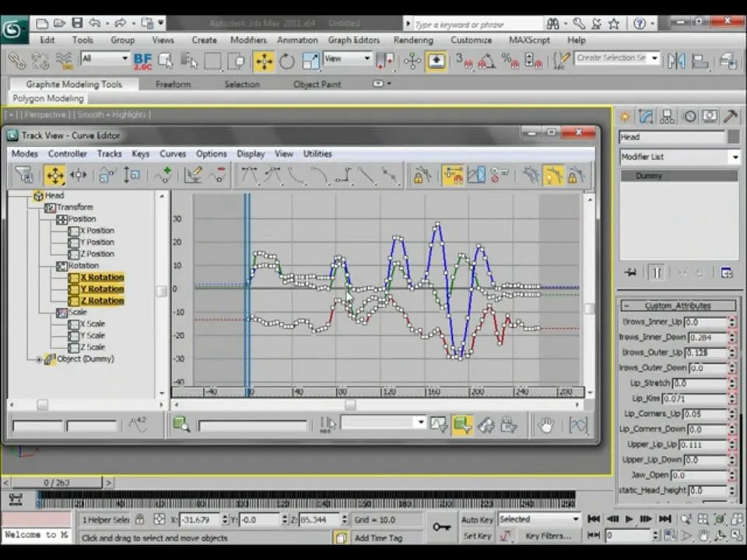
Task: Click the Add Time Tag button
Action: coord(378,537)
